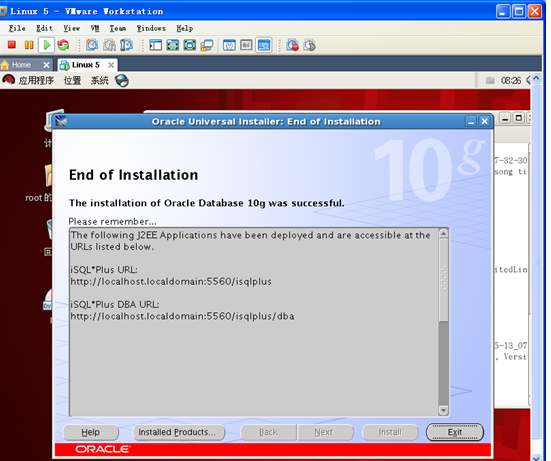This screenshot has width=551, height=461.
Task: Click the Oracle logo in footer
Action: pos(103,449)
